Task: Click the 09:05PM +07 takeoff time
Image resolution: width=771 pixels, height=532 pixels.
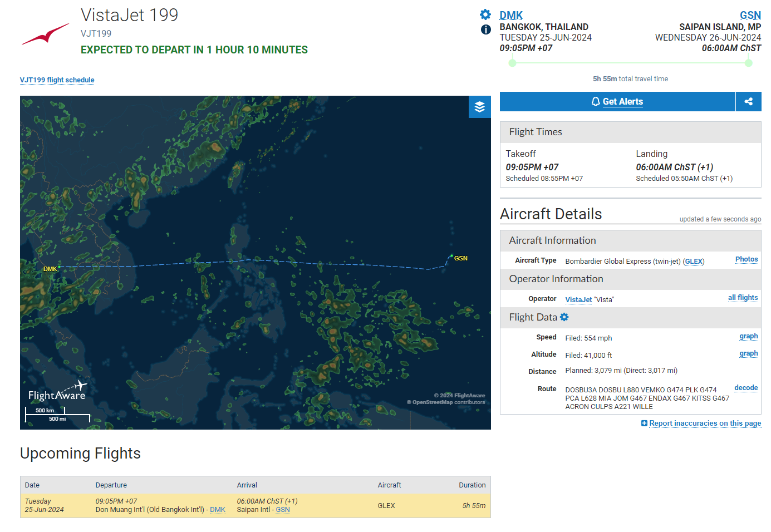Action: (532, 167)
